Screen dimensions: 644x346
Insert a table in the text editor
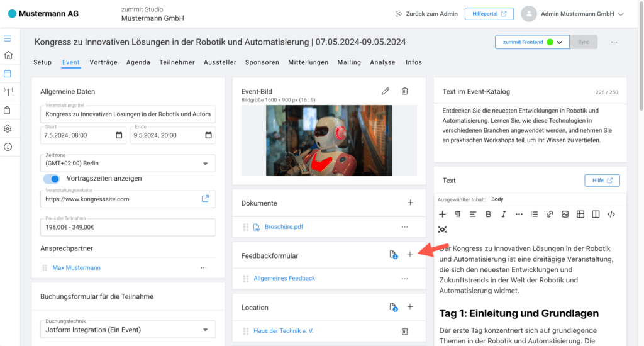(x=580, y=214)
